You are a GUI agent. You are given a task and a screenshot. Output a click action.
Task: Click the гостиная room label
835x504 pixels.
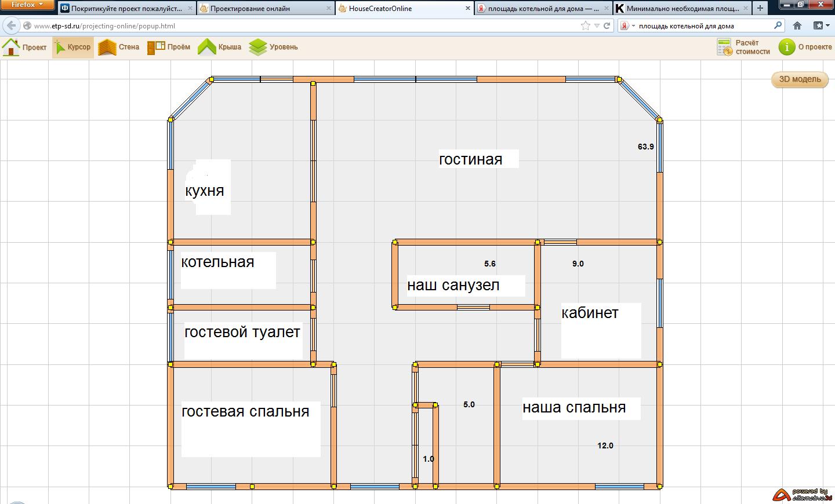pos(471,159)
